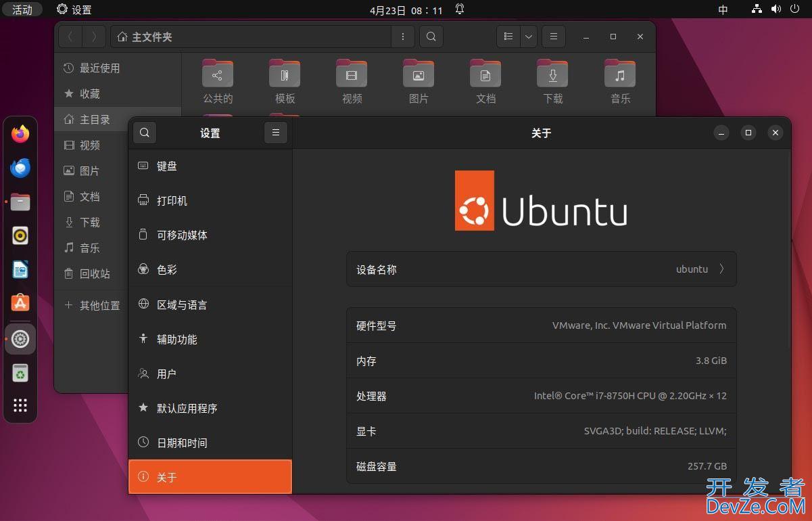This screenshot has width=812, height=521.
Task: Open the 设置 app menu in top bar
Action: pyautogui.click(x=74, y=9)
